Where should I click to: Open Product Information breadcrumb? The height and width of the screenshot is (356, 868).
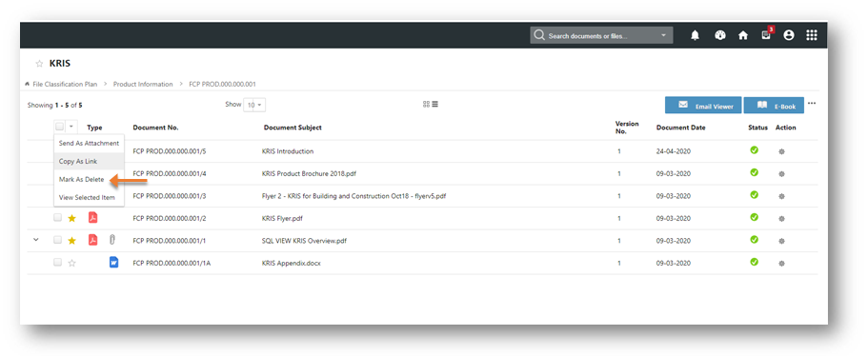tap(143, 84)
